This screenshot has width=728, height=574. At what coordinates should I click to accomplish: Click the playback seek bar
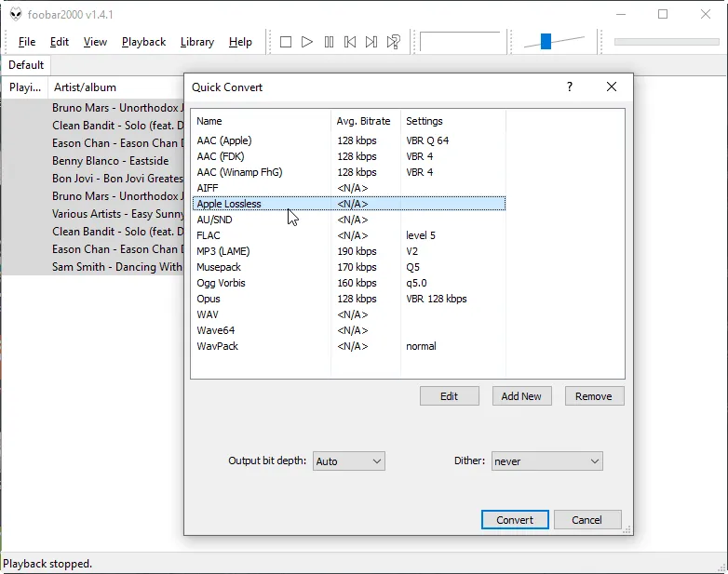pyautogui.click(x=667, y=42)
